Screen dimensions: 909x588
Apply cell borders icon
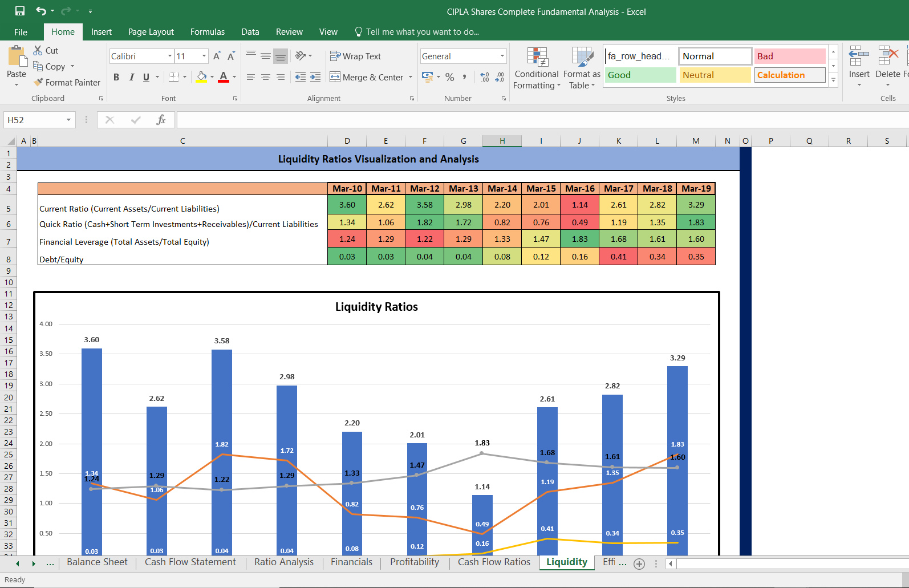point(174,77)
